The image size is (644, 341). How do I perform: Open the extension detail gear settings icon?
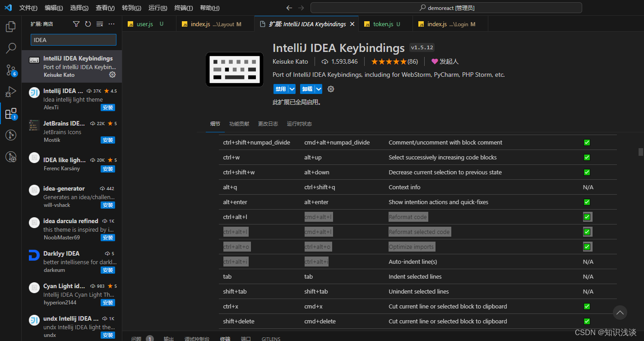click(x=331, y=89)
